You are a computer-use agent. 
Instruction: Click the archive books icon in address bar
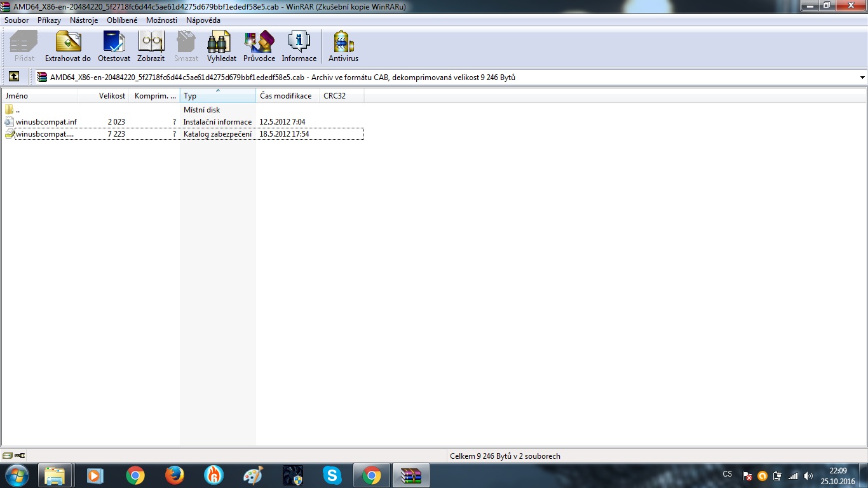tap(42, 78)
